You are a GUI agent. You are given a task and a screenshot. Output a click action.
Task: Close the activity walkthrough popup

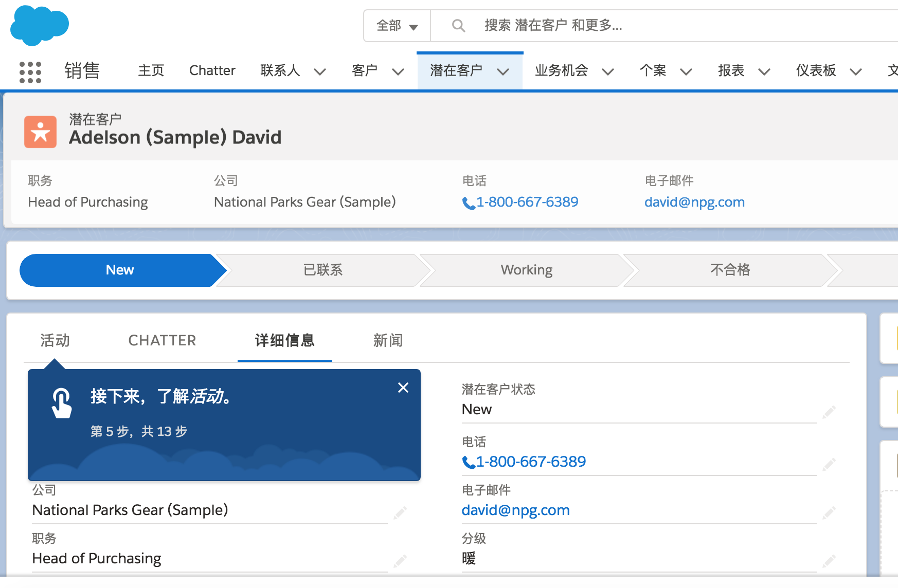(403, 388)
